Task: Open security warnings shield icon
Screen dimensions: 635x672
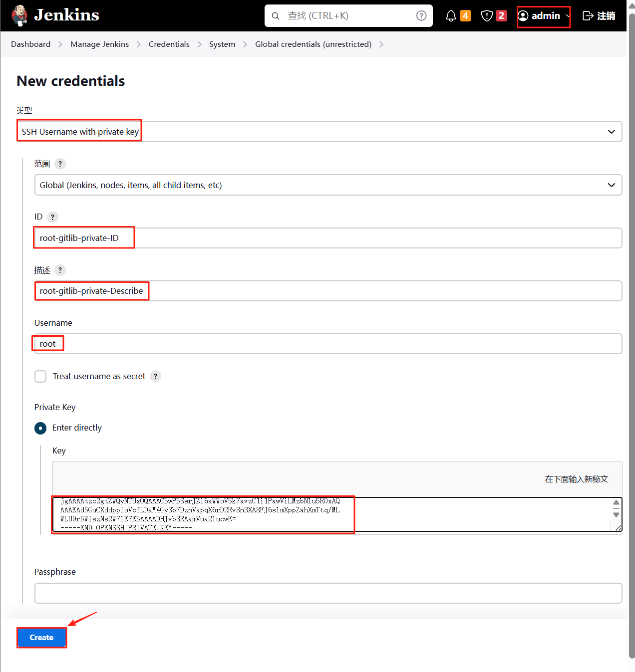Action: 487,16
